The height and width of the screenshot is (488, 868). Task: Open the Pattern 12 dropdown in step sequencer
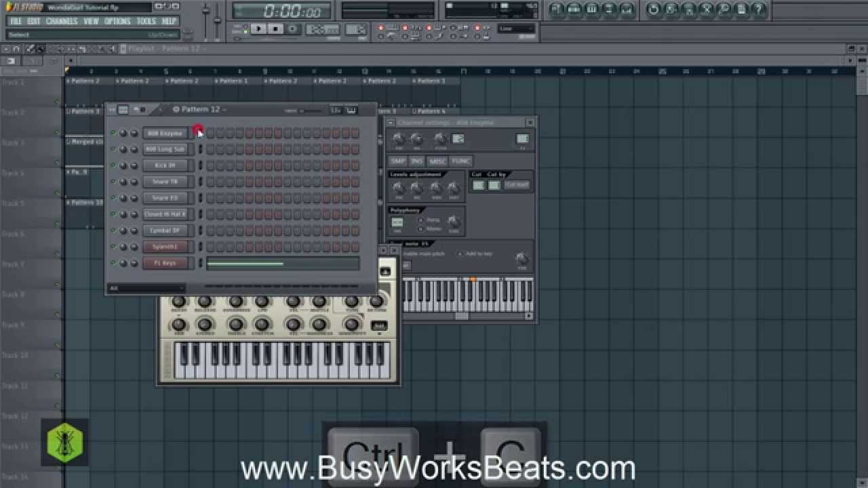[x=200, y=109]
